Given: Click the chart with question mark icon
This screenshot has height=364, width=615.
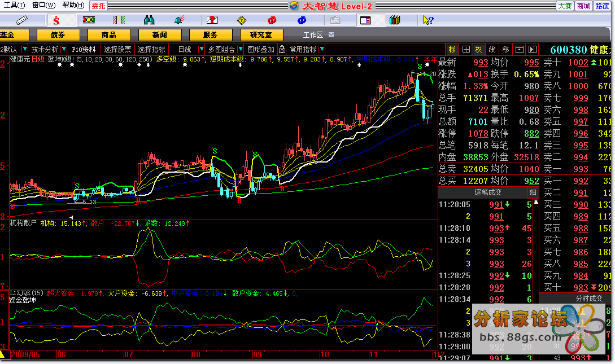Looking at the screenshot, I should click(212, 20).
